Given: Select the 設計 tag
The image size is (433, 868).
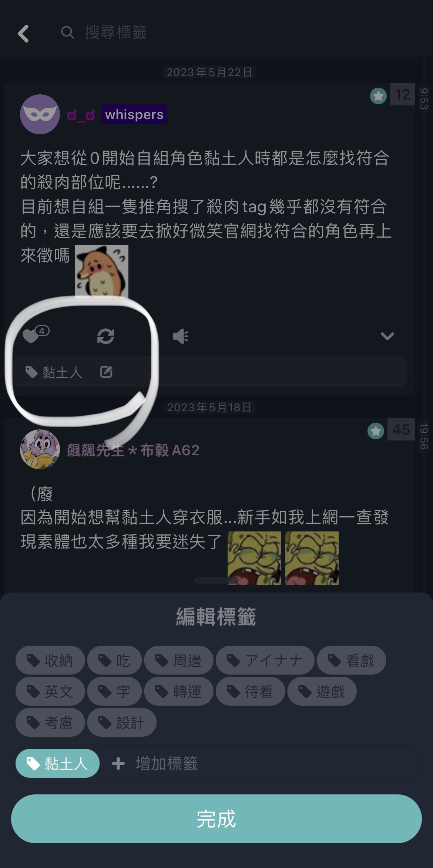Looking at the screenshot, I should tap(122, 722).
